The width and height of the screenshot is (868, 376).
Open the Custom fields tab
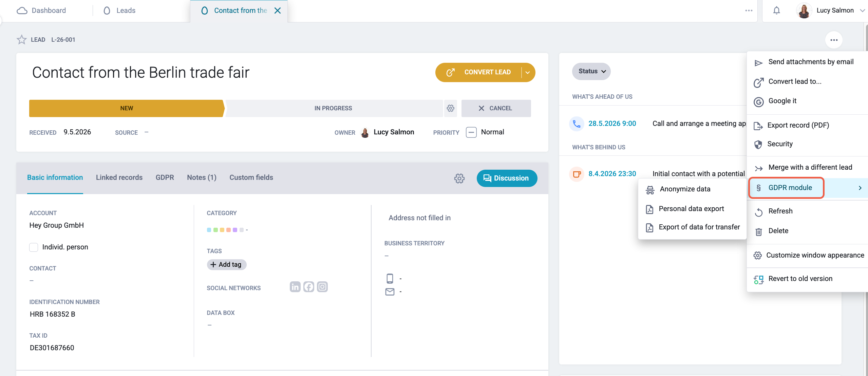point(251,177)
